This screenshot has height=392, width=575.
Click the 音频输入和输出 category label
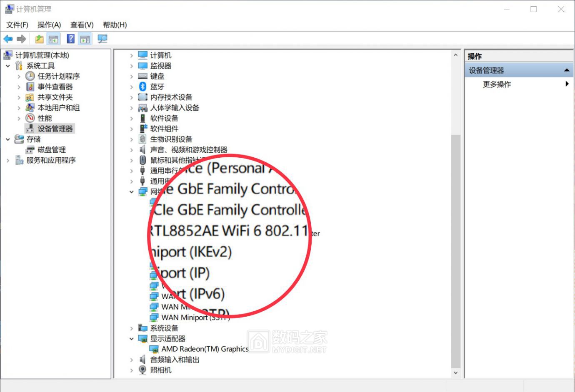(175, 360)
